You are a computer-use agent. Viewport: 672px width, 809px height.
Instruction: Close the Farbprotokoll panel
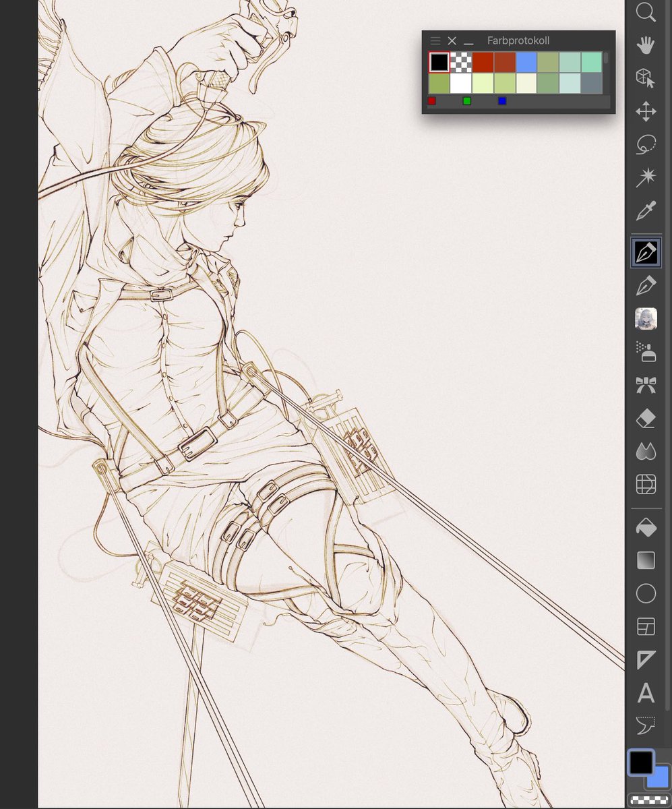[452, 41]
